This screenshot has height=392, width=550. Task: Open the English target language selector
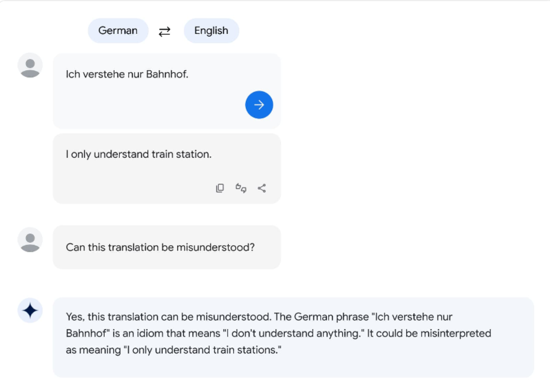[211, 31]
